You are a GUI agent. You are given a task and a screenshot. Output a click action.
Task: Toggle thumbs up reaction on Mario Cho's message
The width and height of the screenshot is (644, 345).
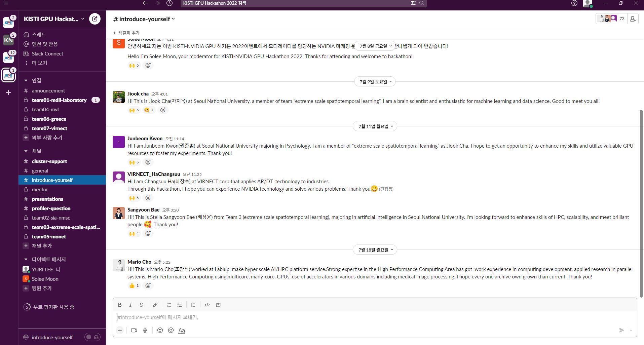coord(134,285)
